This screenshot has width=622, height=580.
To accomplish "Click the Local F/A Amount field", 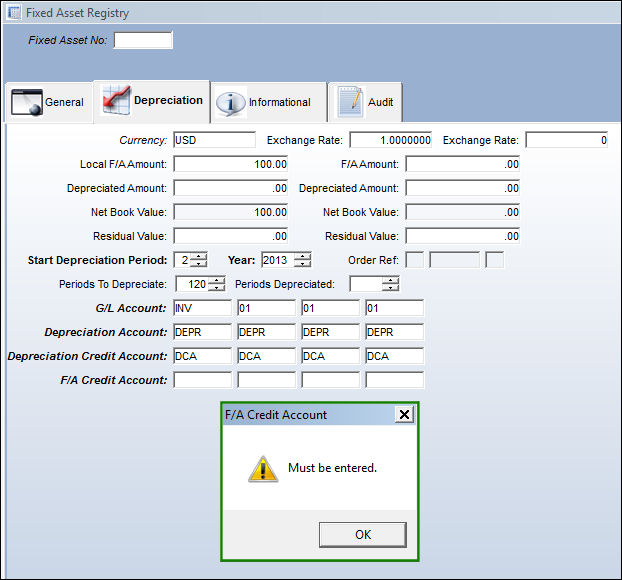I will [230, 164].
